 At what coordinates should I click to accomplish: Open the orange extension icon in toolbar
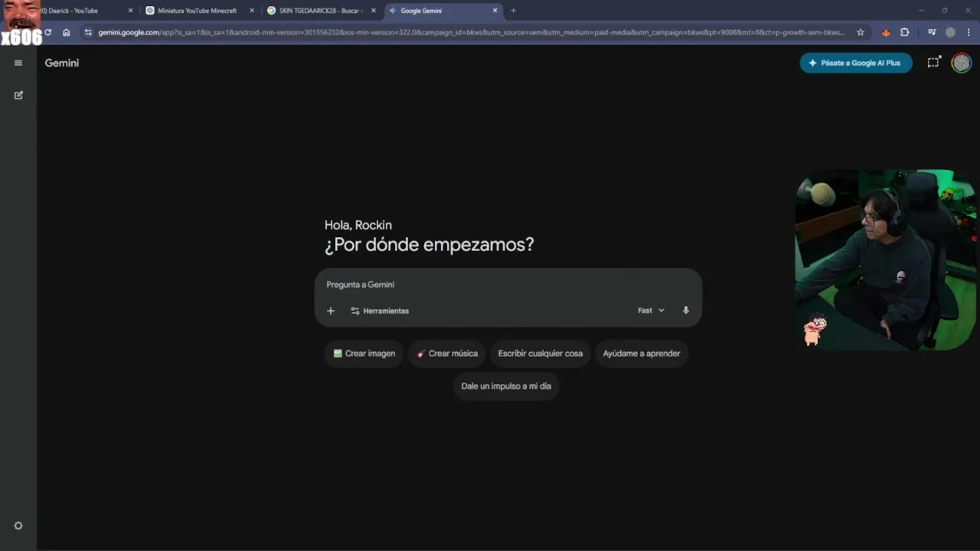tap(886, 32)
